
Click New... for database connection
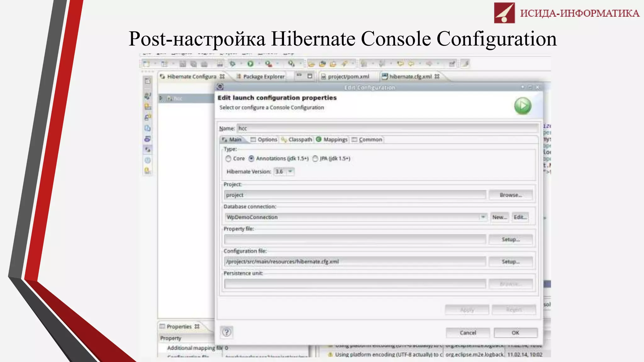pyautogui.click(x=500, y=217)
